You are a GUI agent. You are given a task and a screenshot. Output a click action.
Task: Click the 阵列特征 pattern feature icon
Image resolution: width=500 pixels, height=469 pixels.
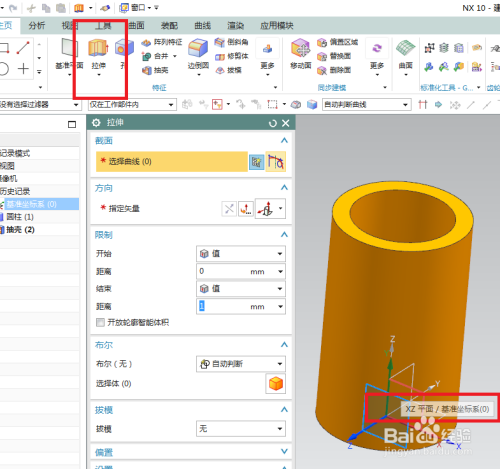146,42
